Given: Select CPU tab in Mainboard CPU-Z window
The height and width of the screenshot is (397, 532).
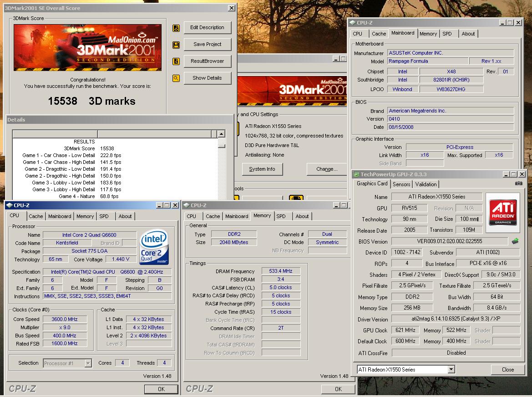Looking at the screenshot, I should [357, 34].
